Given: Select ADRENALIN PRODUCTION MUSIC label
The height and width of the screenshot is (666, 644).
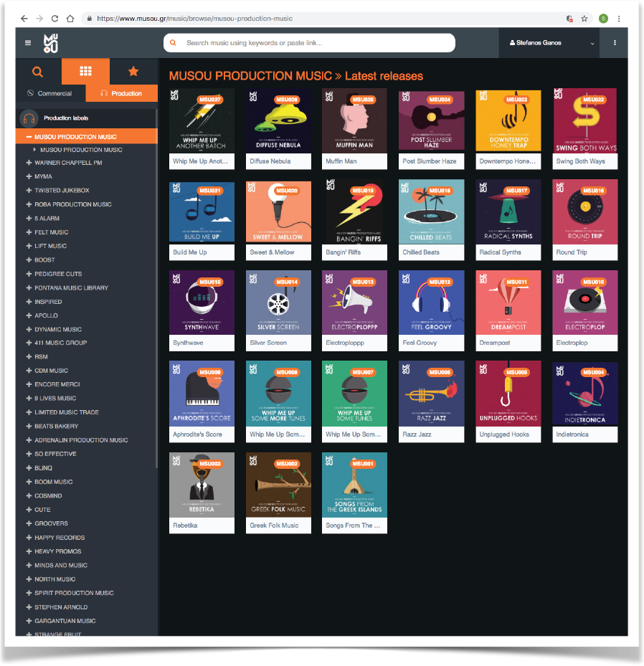Looking at the screenshot, I should pyautogui.click(x=81, y=440).
